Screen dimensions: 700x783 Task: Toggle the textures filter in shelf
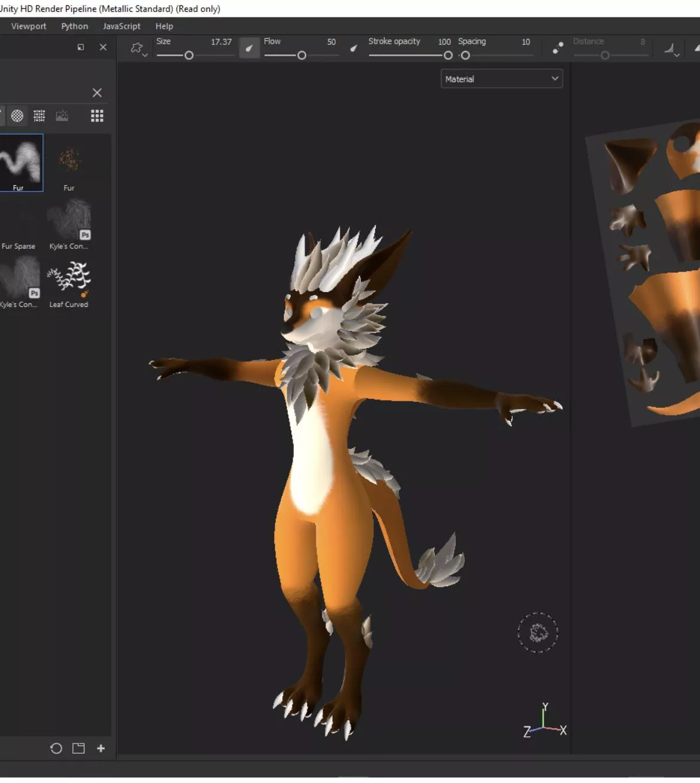click(62, 115)
